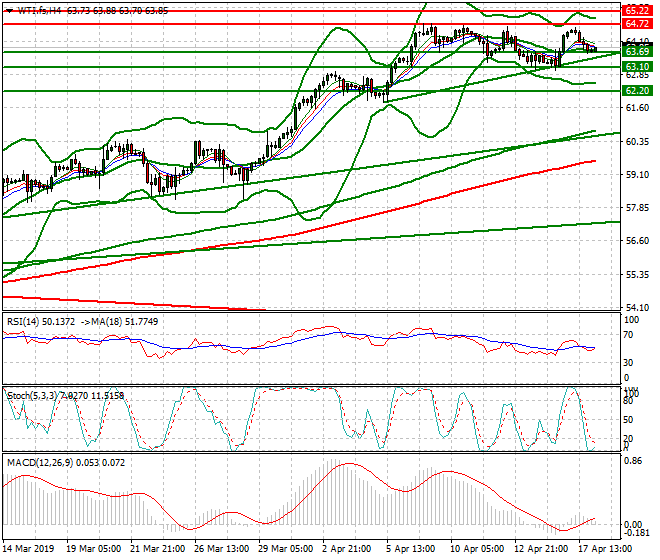Select the red 64.72 resistance price label
The height and width of the screenshot is (560, 660).
tap(637, 24)
